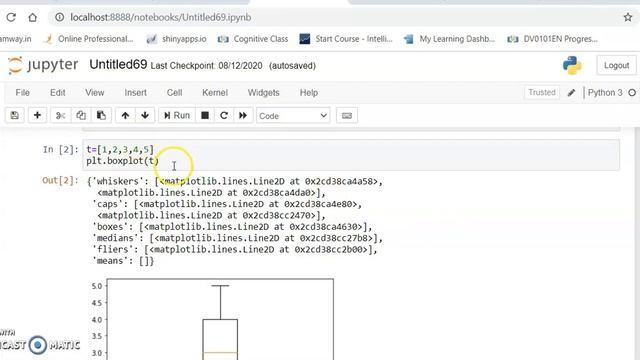Click the In [2] cell prompt
This screenshot has height=360, width=640.
pos(60,149)
